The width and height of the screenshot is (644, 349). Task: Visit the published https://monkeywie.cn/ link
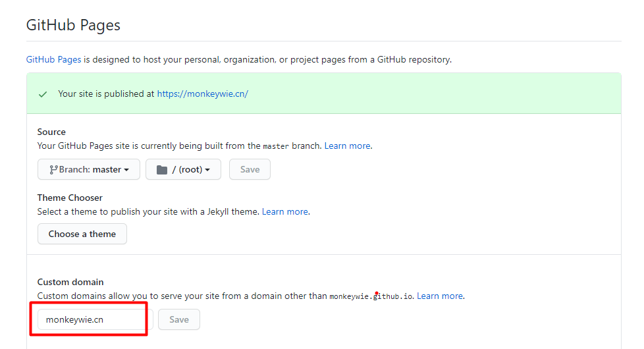[202, 94]
